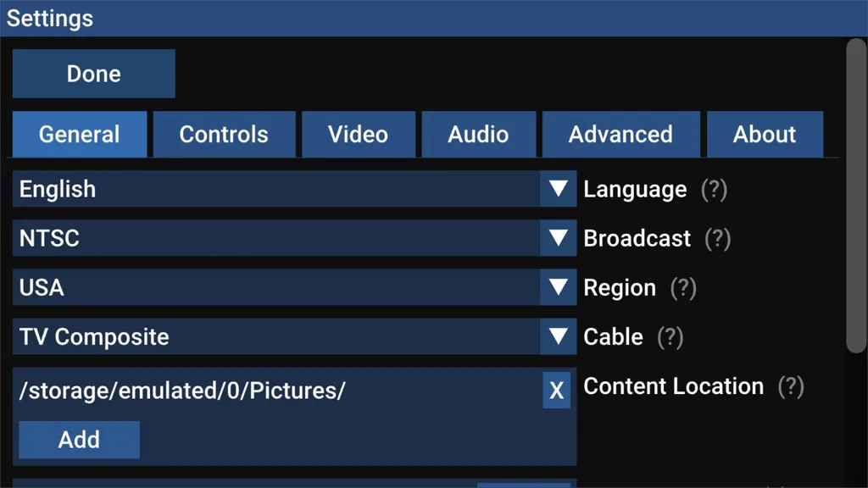Expand the Broadcast dropdown arrow

(558, 238)
